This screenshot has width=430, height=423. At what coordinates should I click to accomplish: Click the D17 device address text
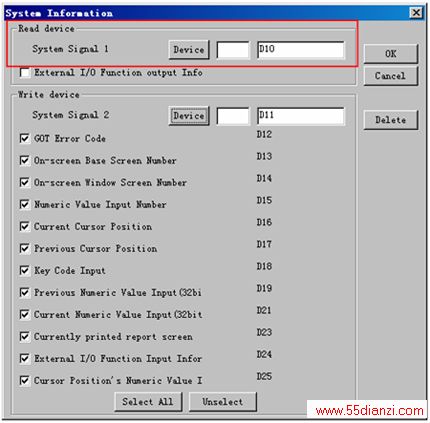click(x=264, y=244)
